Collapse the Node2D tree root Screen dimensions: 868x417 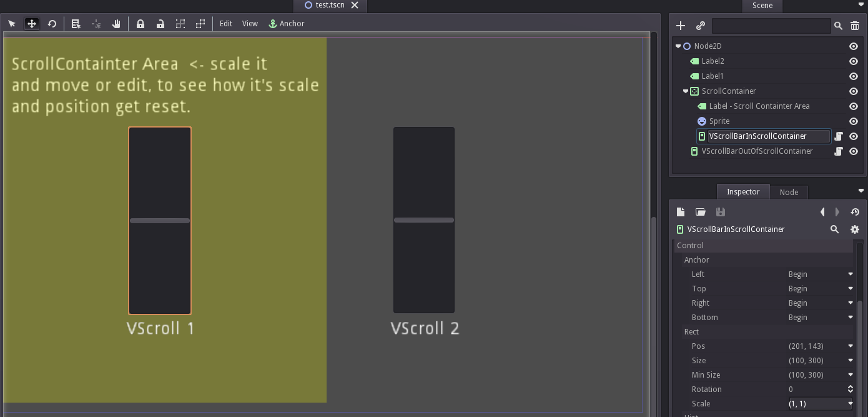(x=678, y=46)
